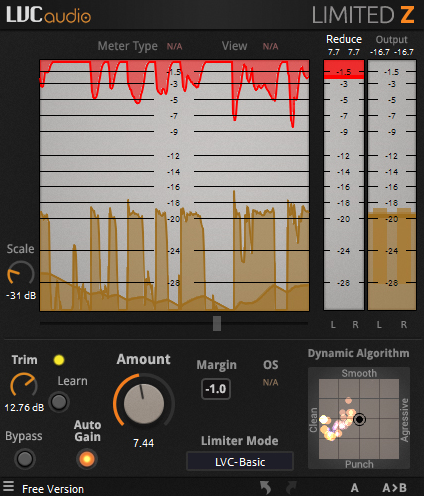Click the Scale knob
Screen dimensions: 424x496
coord(21,273)
